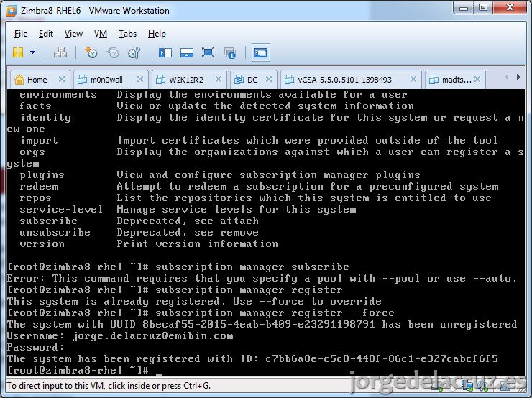Viewport: 532px width, 398px height.
Task: Click the registered ID c7bb6a8e line
Action: [x=252, y=359]
